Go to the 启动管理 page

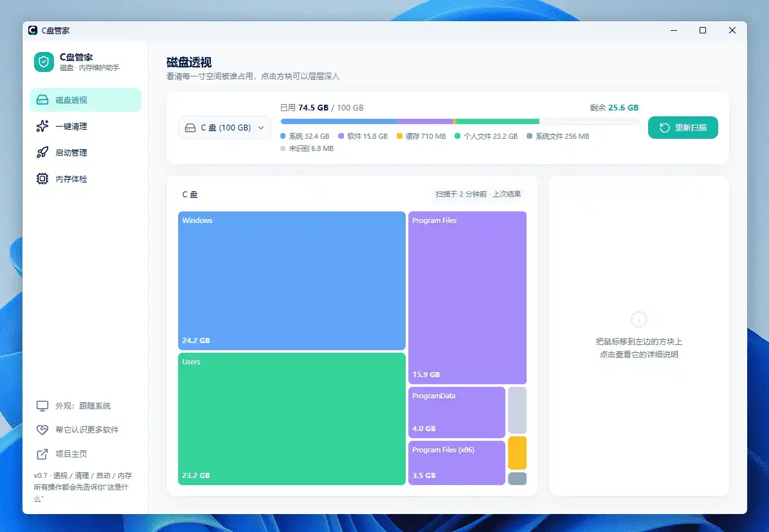tap(86, 152)
